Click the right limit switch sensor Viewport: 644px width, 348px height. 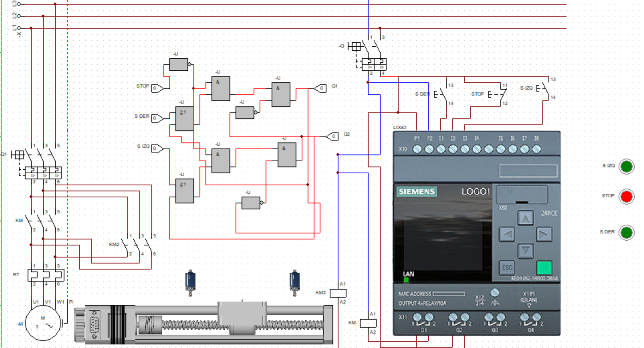click(x=294, y=282)
